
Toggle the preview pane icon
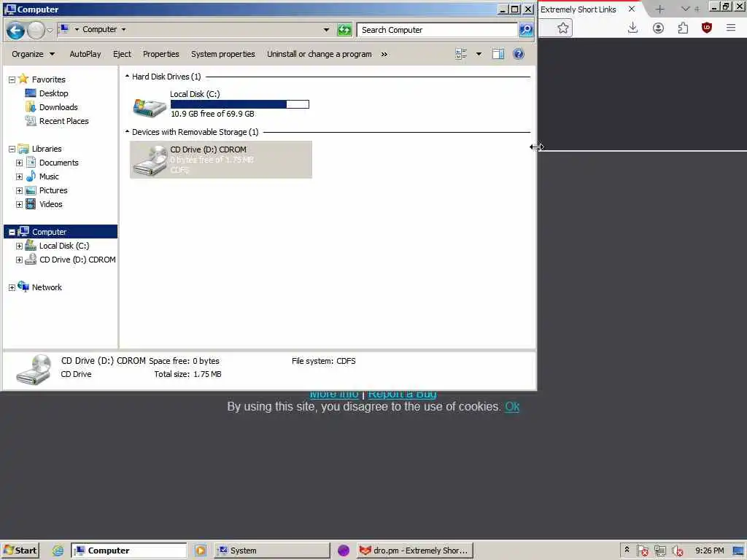[498, 54]
